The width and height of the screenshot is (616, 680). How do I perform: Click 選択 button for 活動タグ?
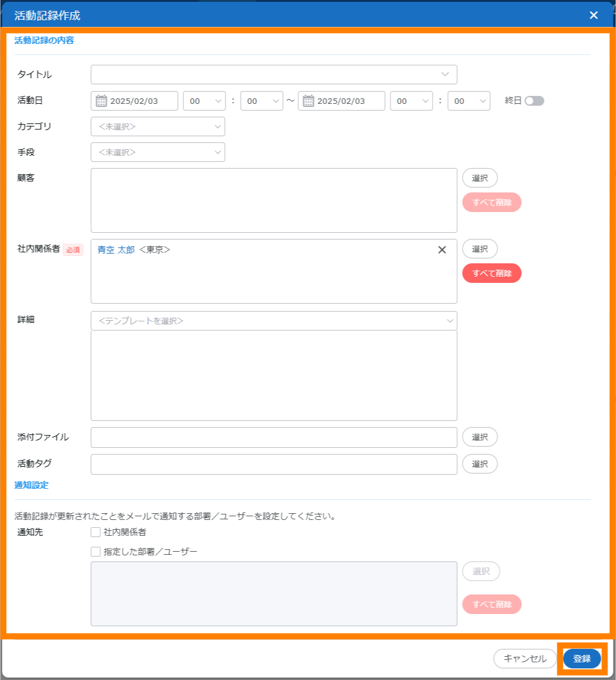(480, 464)
